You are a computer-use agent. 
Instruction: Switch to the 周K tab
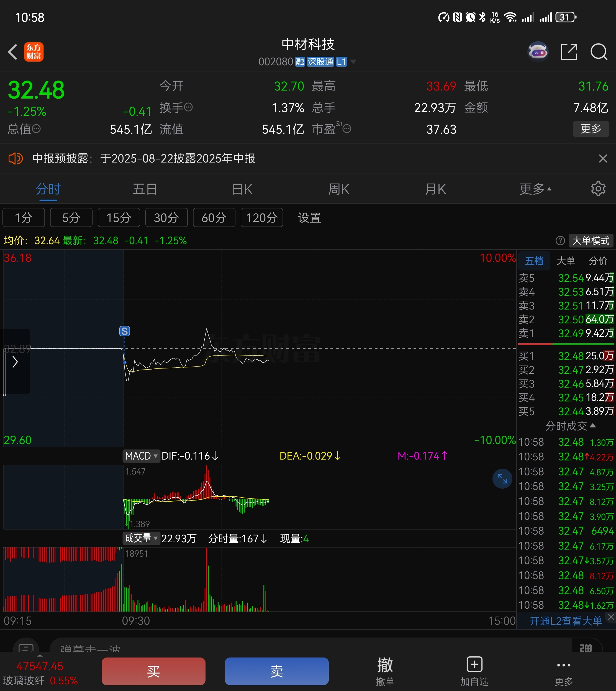(338, 189)
